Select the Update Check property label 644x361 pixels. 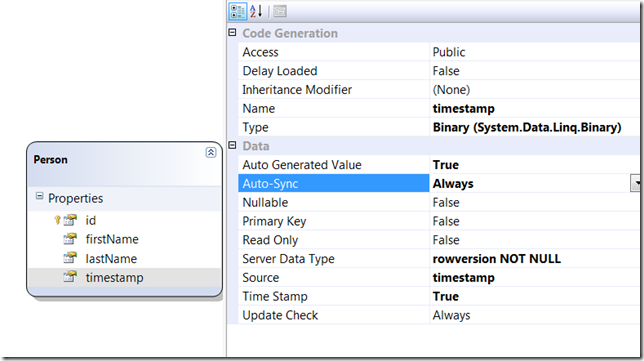[280, 315]
